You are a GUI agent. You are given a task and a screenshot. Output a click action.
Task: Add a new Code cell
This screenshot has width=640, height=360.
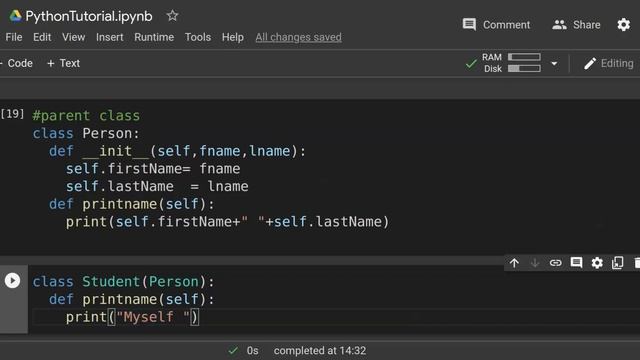coord(16,63)
